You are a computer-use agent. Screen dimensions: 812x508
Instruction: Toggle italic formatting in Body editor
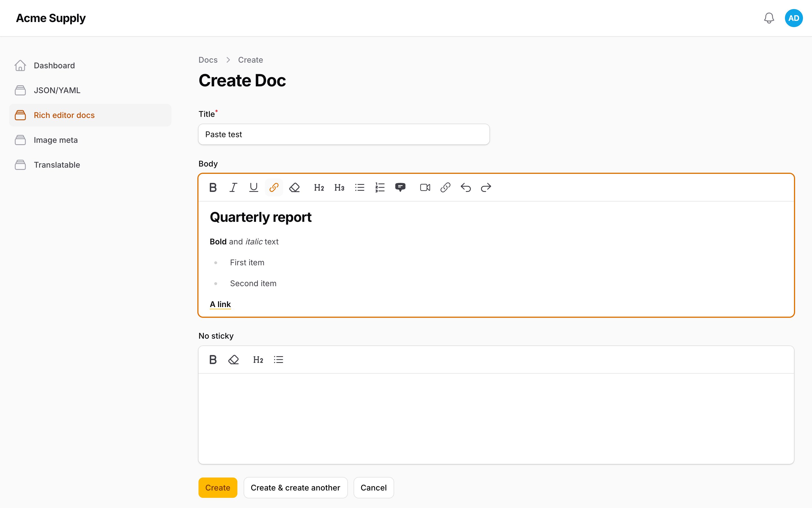pyautogui.click(x=233, y=187)
